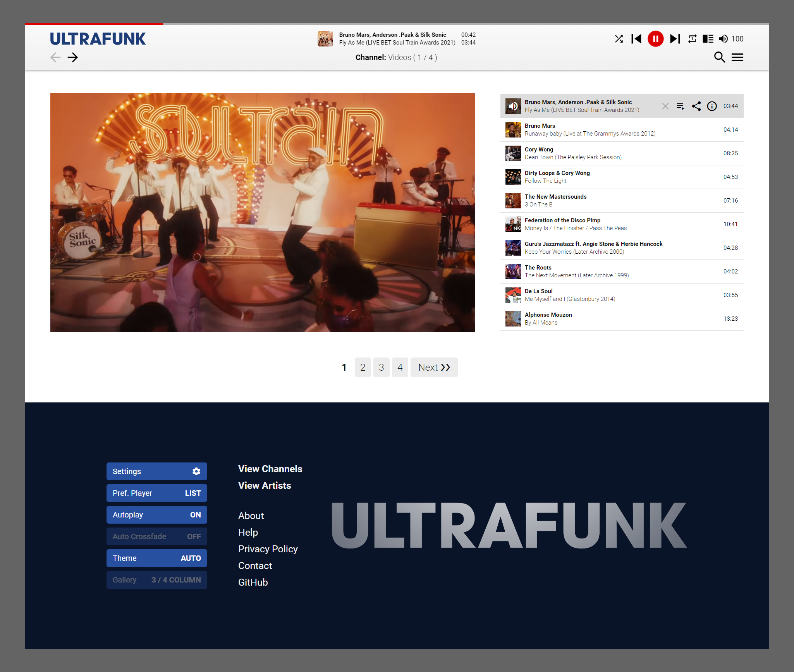Select 'The Next Movement (Later Archive 1999)'
Viewport: 794px width, 672px height.
577,275
